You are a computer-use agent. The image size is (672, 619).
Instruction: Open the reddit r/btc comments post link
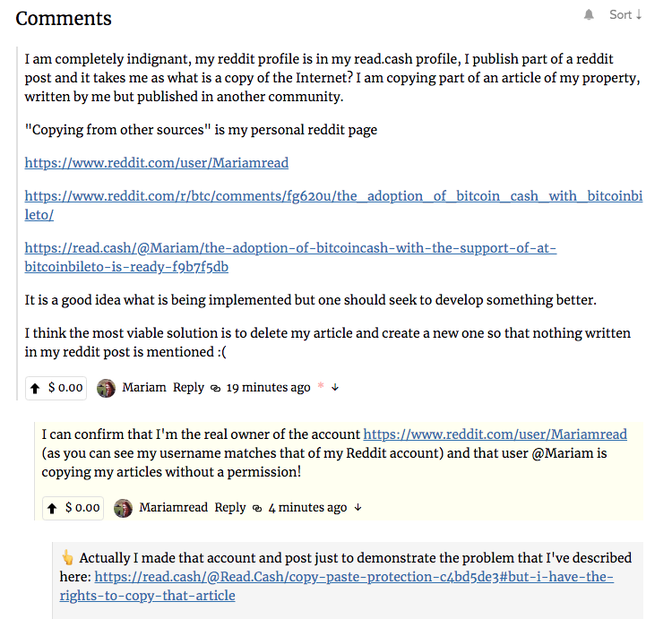point(333,206)
